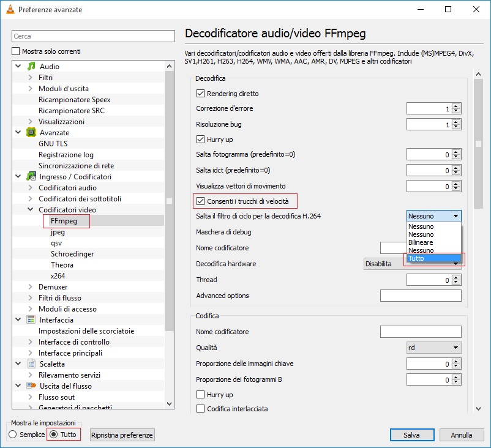Collapse the Avanzate section
Image resolution: width=491 pixels, height=448 pixels.
click(18, 132)
